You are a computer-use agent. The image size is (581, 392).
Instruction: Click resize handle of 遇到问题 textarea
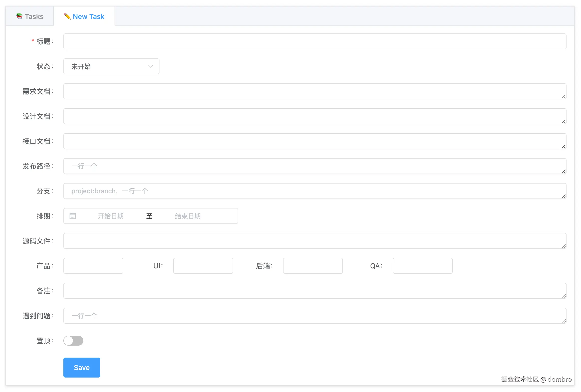(x=564, y=321)
